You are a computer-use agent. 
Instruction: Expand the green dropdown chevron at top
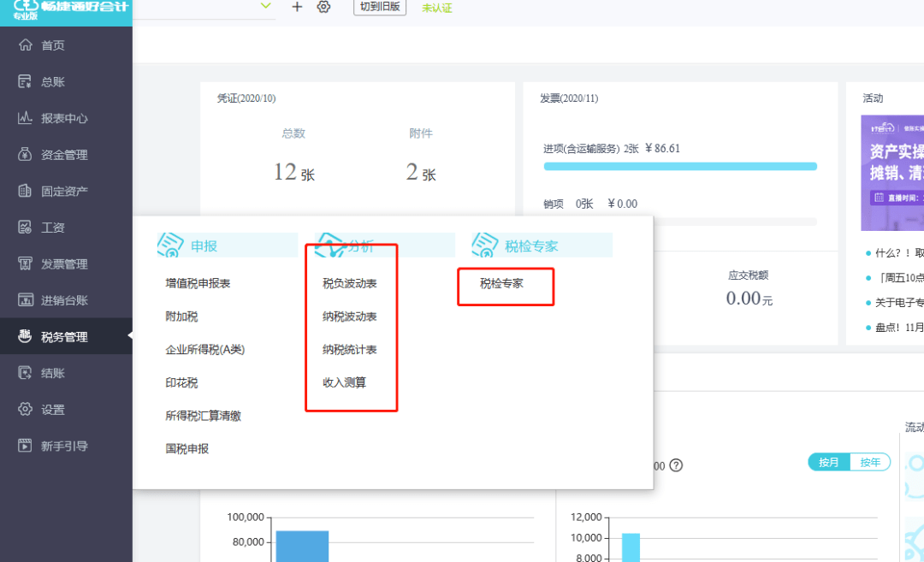(266, 6)
